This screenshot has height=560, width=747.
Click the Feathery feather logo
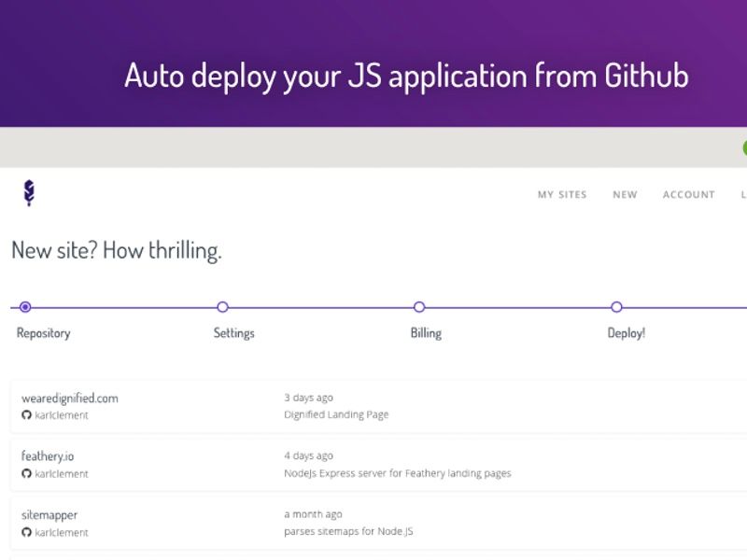click(29, 193)
